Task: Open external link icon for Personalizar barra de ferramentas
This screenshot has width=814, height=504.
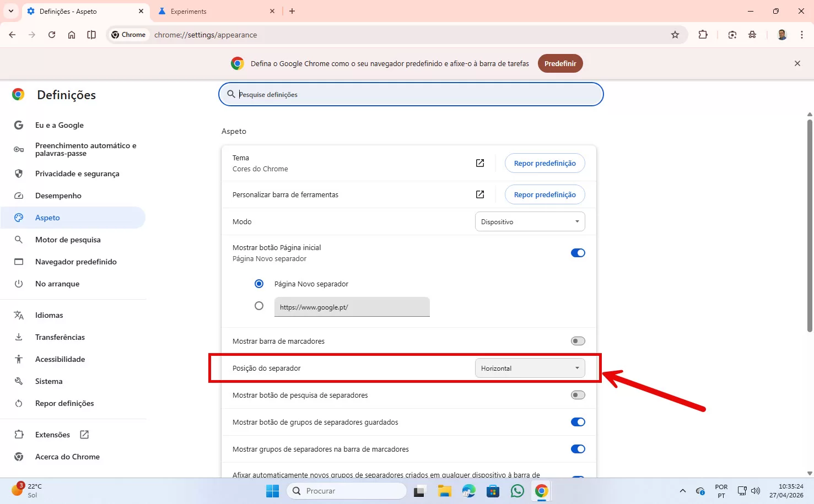Action: tap(480, 194)
